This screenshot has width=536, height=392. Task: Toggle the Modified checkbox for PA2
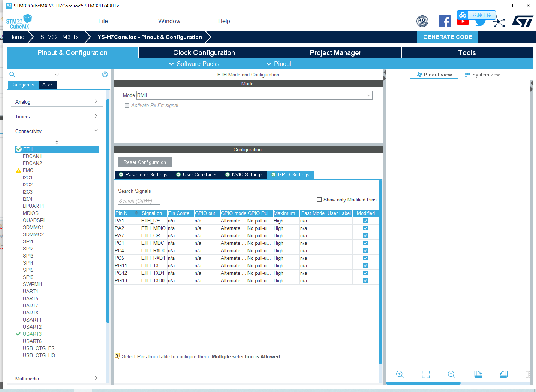pyautogui.click(x=365, y=228)
